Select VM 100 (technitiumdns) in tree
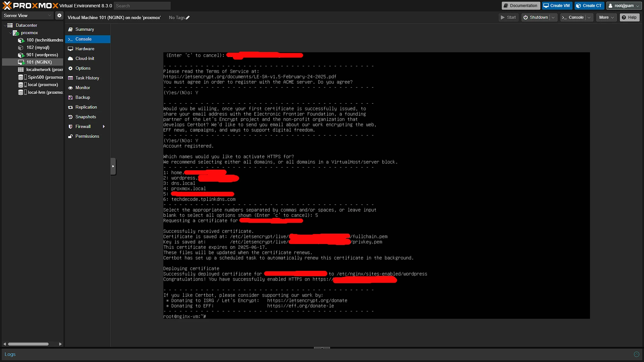 tap(40, 40)
